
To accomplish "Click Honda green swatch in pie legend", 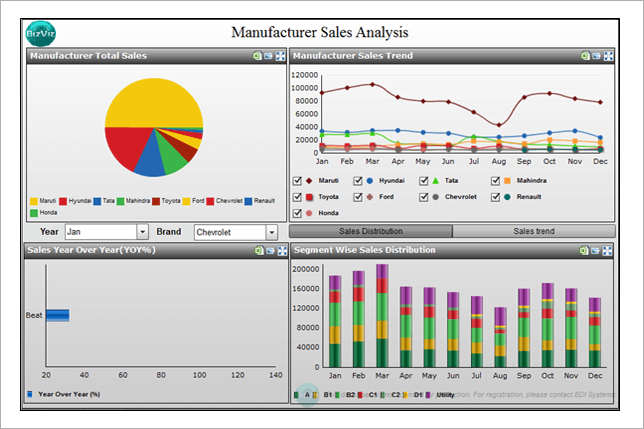I will pyautogui.click(x=34, y=213).
